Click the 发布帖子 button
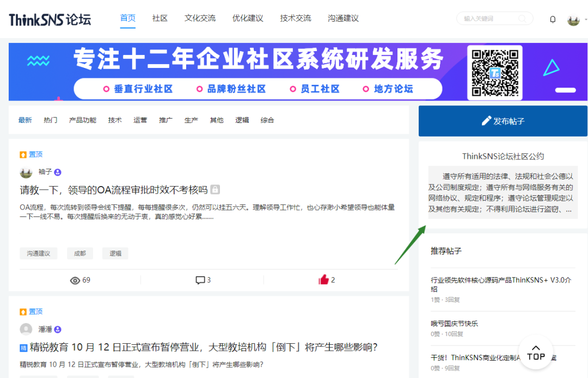This screenshot has width=588, height=378. click(x=503, y=121)
